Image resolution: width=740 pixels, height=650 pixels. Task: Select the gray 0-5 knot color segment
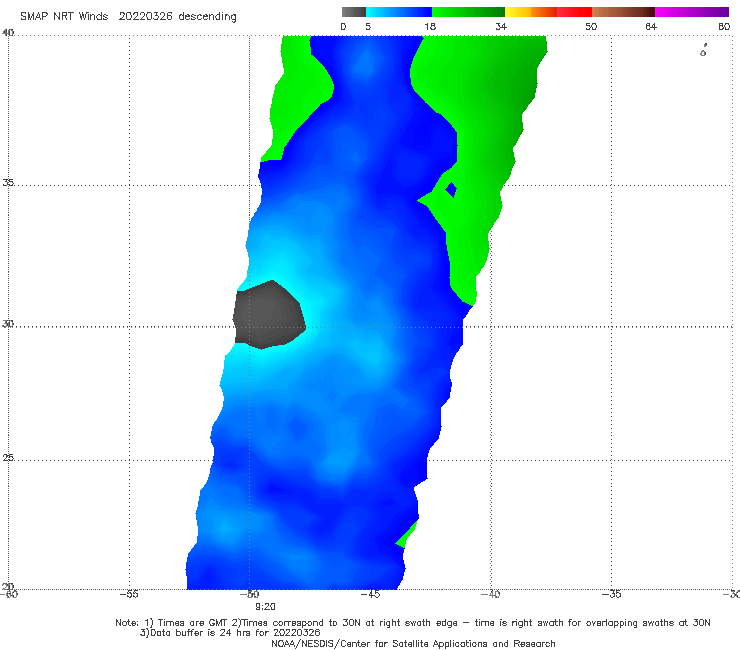click(354, 12)
